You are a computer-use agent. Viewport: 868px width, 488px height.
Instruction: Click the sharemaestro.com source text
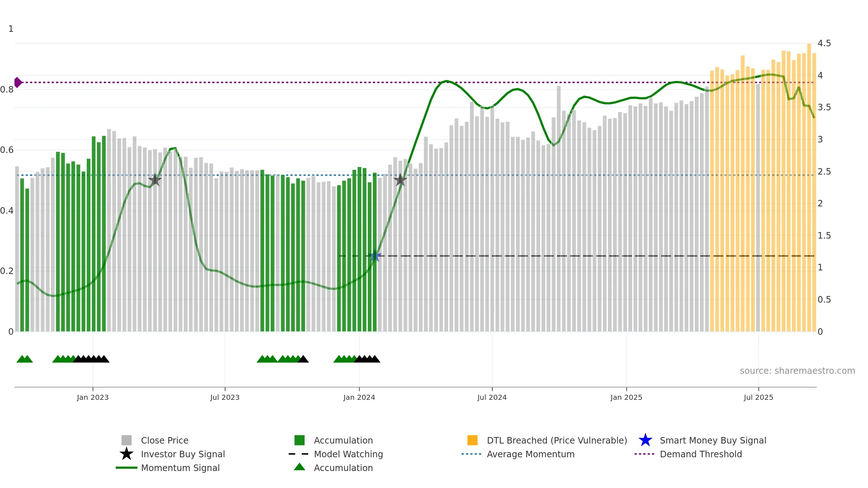tap(797, 371)
